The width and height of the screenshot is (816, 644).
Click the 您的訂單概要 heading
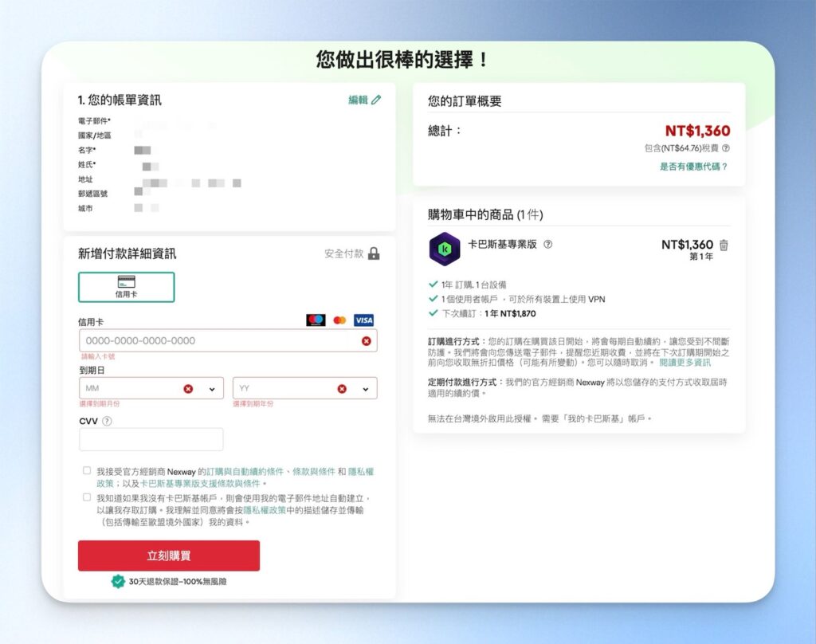(465, 101)
